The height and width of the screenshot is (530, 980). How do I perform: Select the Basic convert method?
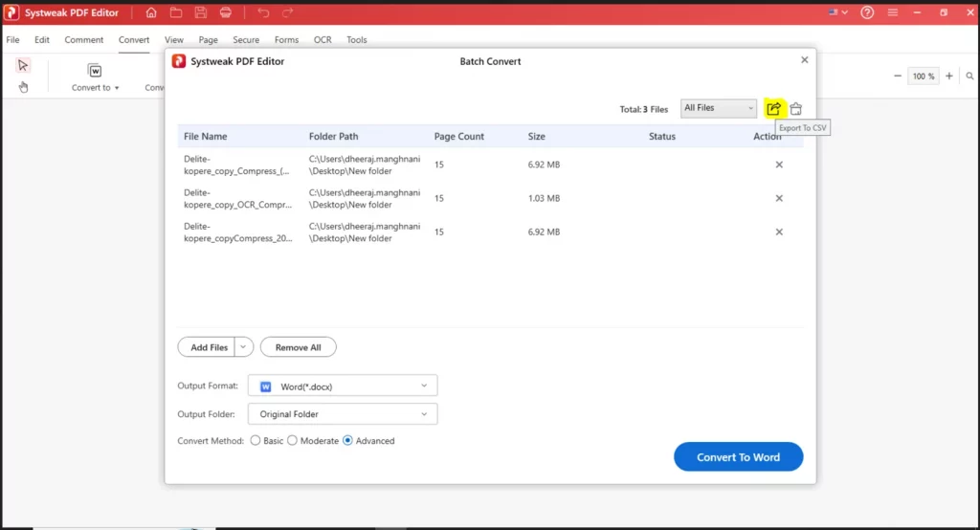(x=255, y=441)
